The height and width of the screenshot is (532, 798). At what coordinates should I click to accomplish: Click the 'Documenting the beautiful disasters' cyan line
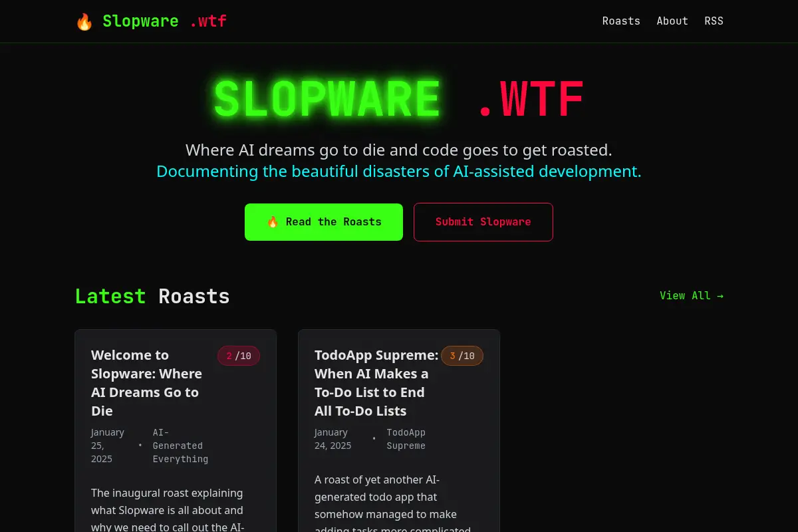coord(399,172)
